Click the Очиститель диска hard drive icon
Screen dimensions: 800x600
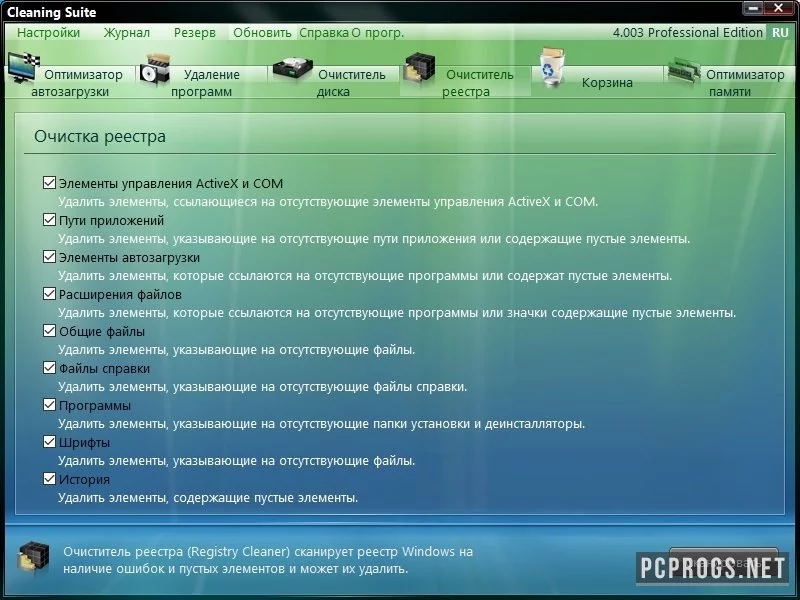[292, 68]
